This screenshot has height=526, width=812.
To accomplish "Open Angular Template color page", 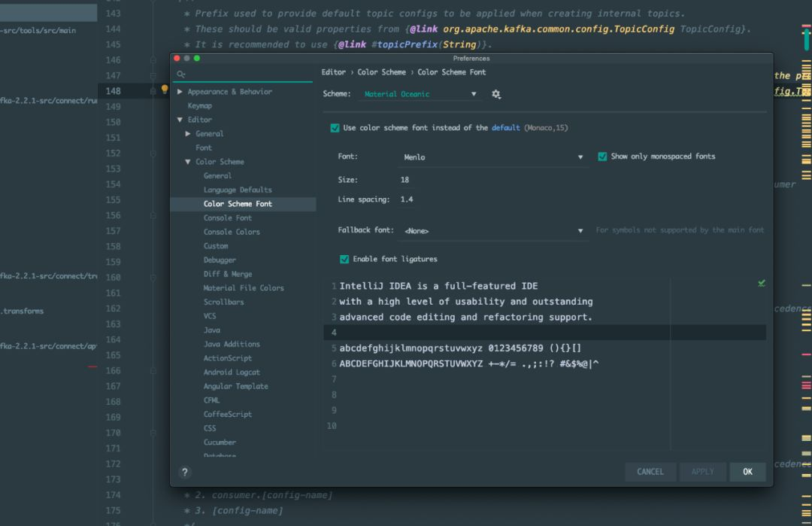I will 235,385.
